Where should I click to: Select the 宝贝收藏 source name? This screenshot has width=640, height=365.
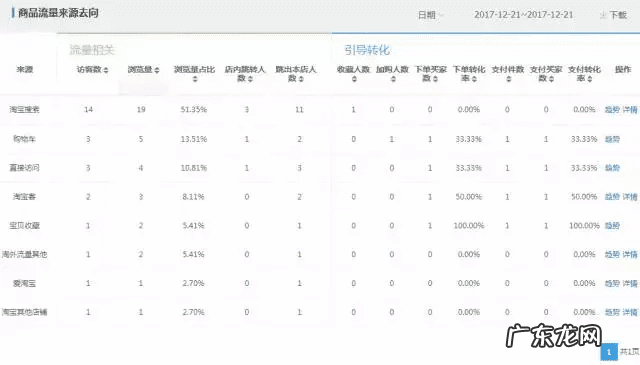pyautogui.click(x=24, y=225)
